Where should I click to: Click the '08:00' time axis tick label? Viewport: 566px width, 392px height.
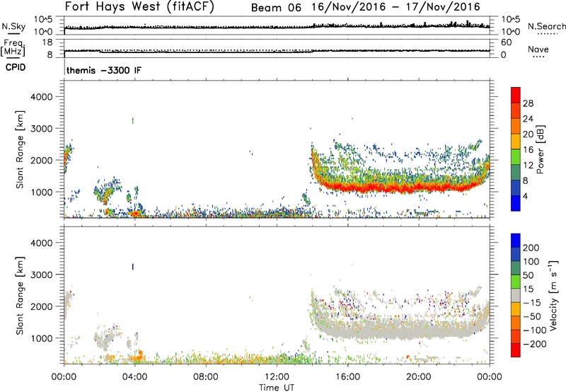coord(206,377)
